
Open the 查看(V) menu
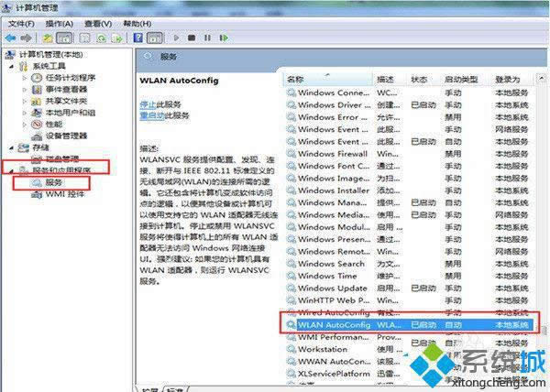97,23
